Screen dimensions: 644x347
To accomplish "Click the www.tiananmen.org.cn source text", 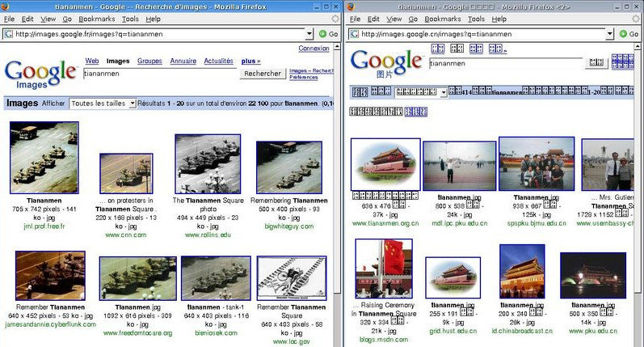I will pyautogui.click(x=385, y=223).
